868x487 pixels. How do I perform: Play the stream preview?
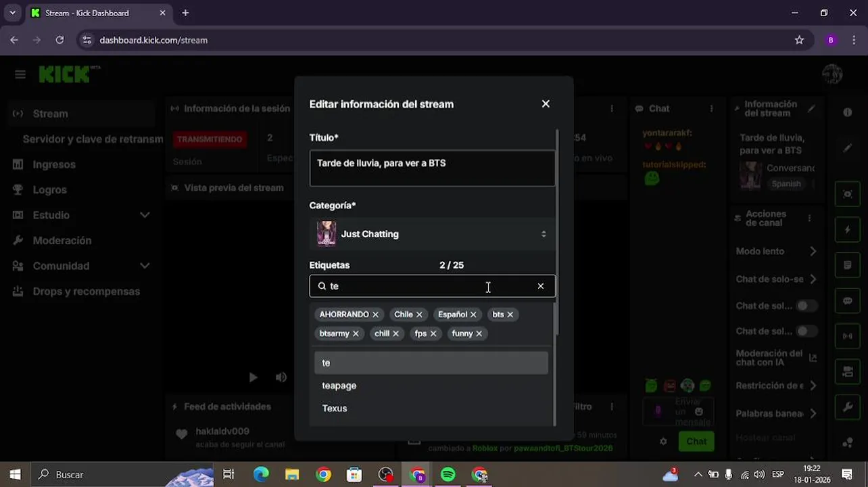253,377
